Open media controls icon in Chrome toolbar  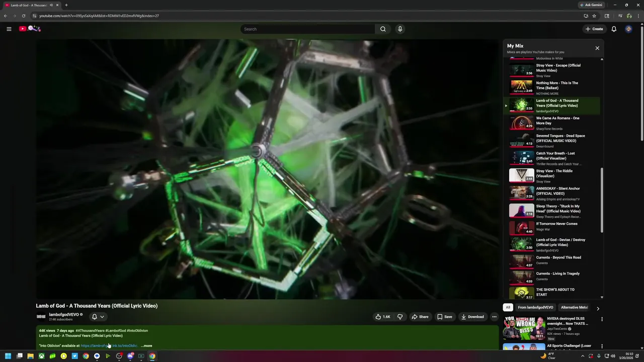[x=620, y=16]
